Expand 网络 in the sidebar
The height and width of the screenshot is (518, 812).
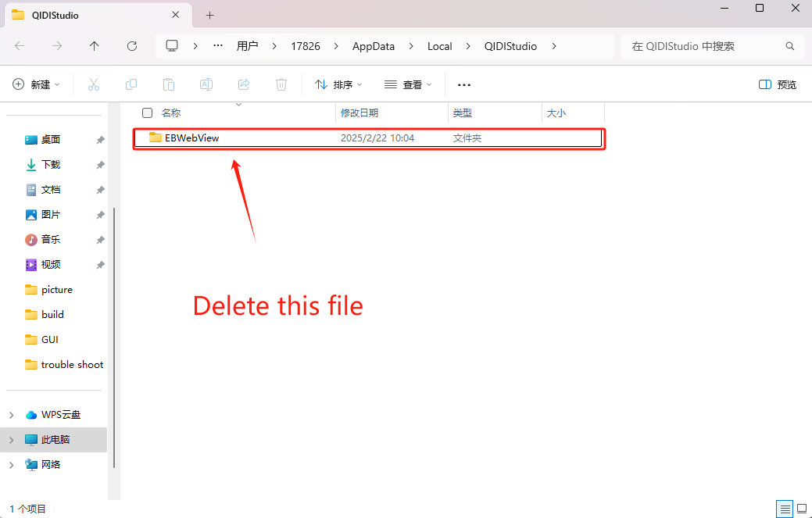[11, 464]
